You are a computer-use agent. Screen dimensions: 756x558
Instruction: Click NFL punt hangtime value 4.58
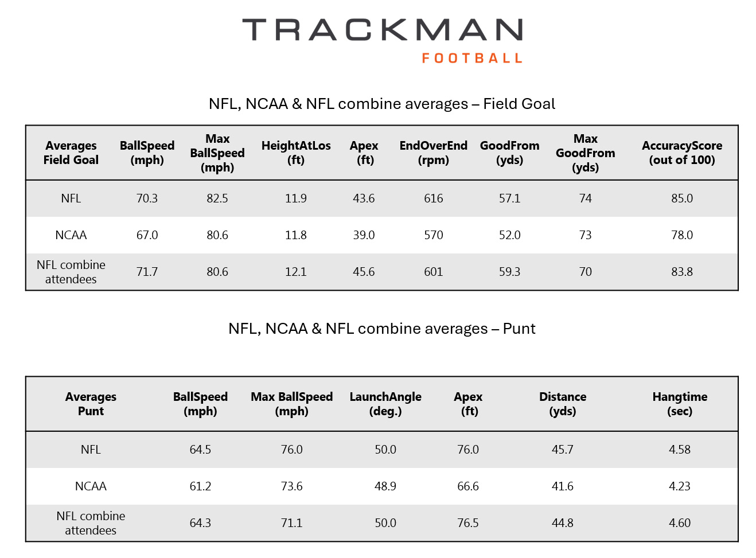[x=680, y=450]
